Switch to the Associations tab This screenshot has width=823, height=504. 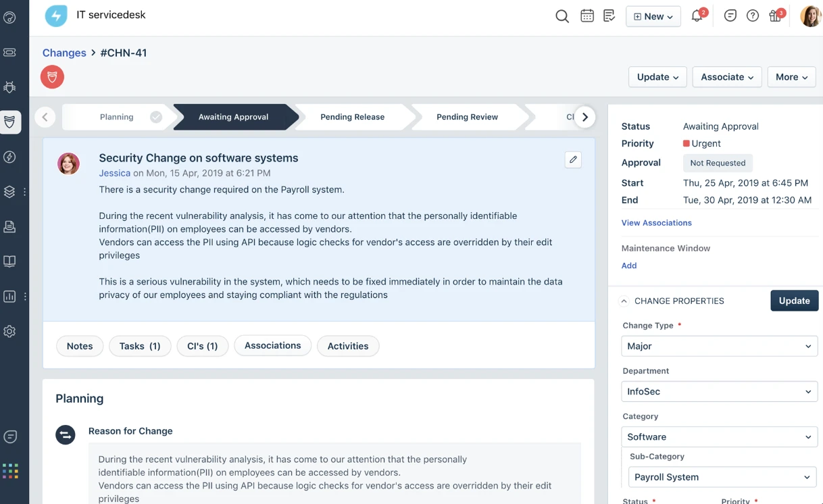(272, 345)
